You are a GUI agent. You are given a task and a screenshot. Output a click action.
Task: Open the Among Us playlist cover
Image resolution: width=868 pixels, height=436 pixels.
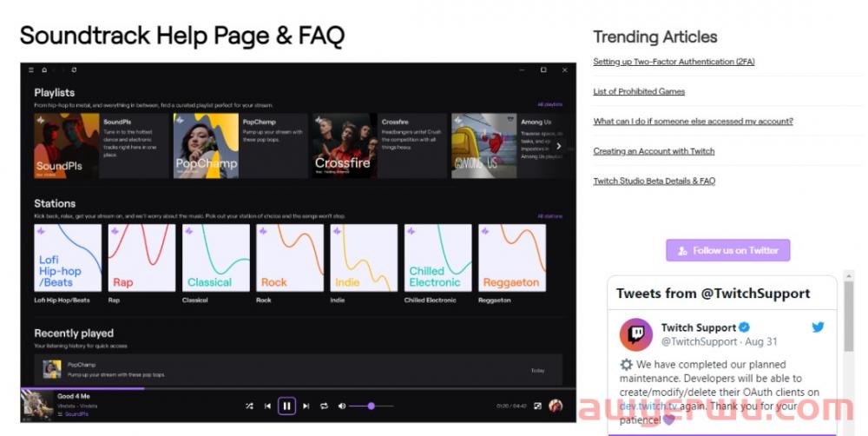coord(483,146)
